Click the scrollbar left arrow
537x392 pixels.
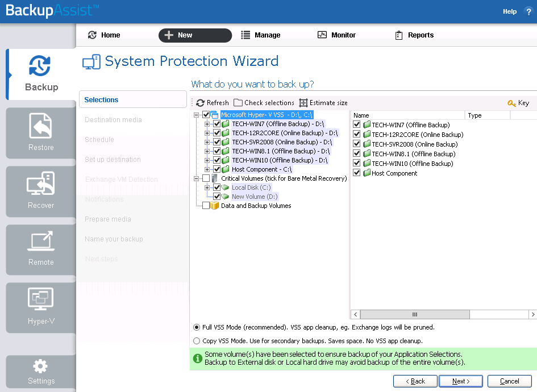356,314
